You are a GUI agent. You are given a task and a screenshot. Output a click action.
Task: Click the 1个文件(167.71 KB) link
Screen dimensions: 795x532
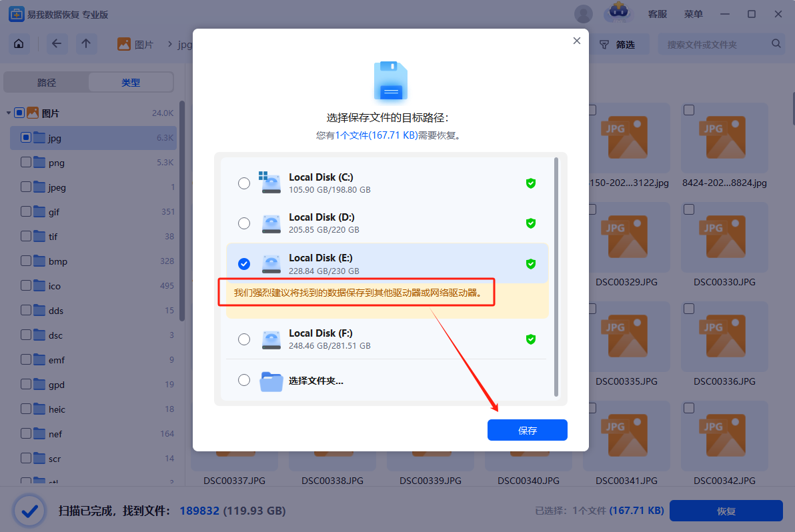click(x=377, y=135)
